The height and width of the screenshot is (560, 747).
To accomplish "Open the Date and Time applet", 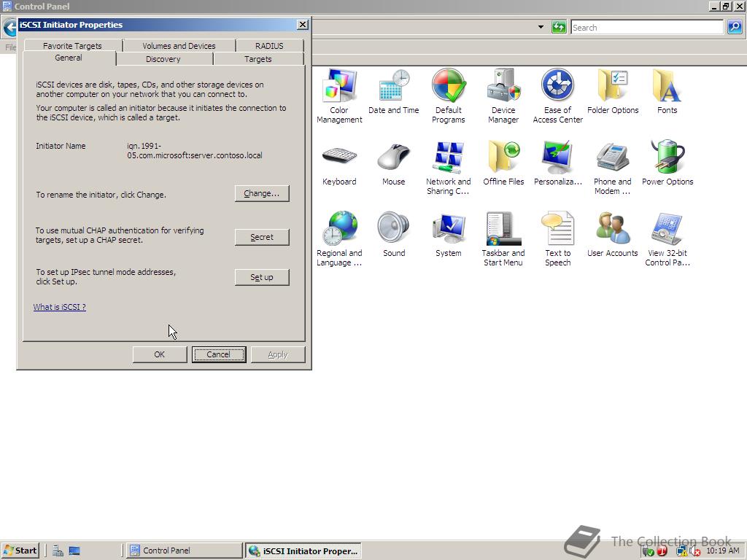I will [x=393, y=91].
